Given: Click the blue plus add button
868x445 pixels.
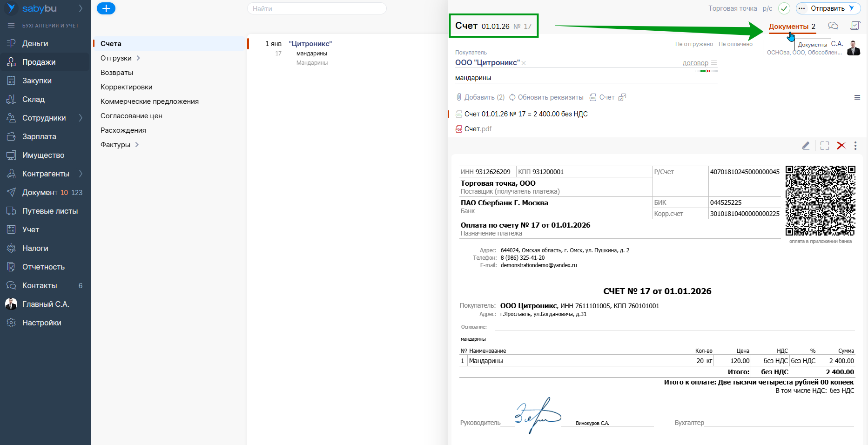Looking at the screenshot, I should pyautogui.click(x=106, y=8).
